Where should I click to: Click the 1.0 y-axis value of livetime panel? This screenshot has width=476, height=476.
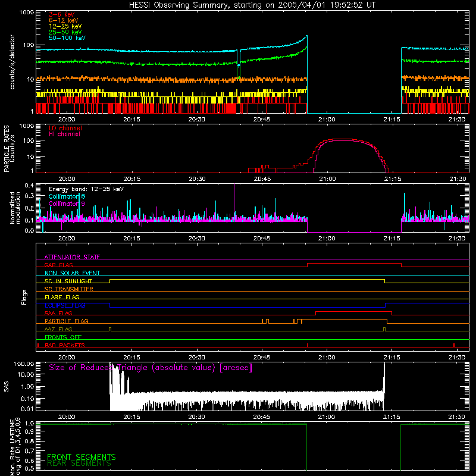pyautogui.click(x=29, y=424)
